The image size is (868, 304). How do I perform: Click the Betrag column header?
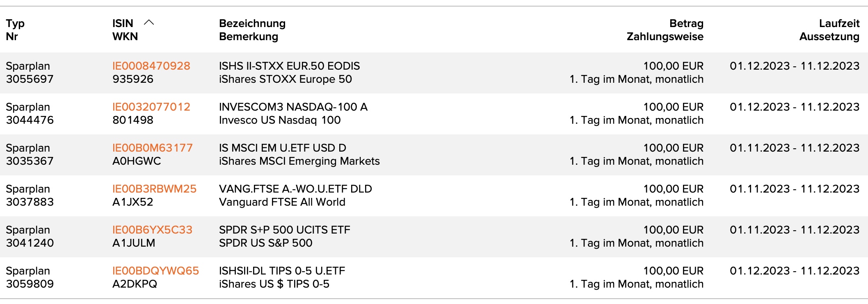686,23
